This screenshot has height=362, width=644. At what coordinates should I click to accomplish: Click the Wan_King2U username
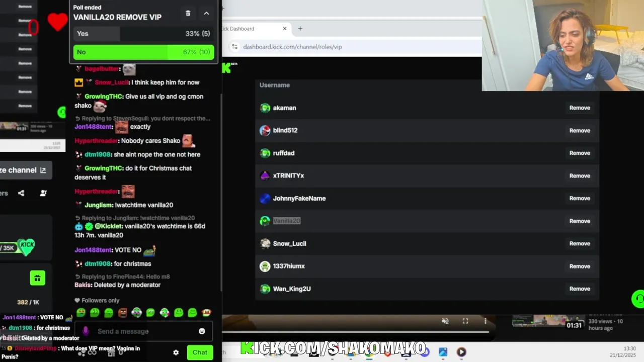tap(292, 289)
